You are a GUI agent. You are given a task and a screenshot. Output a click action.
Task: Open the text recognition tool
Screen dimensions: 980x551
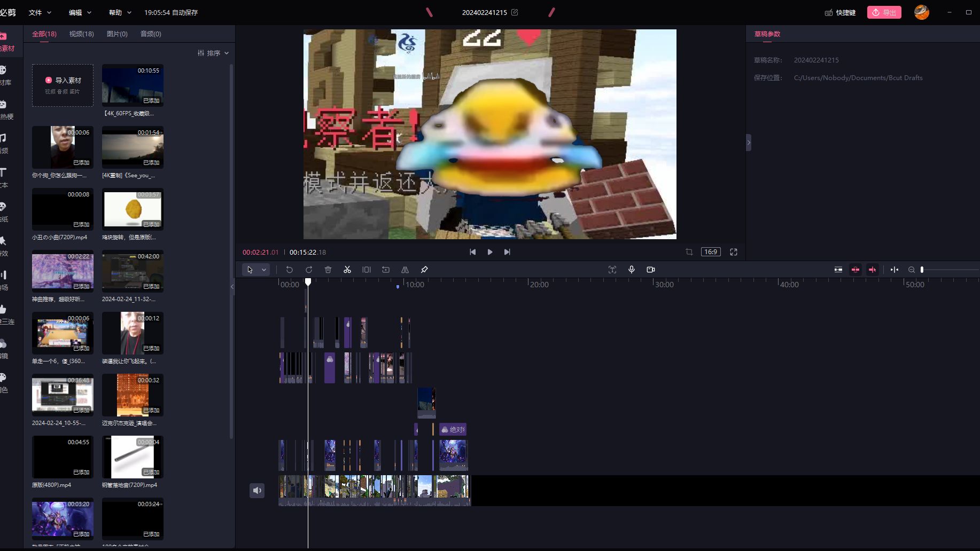(612, 270)
